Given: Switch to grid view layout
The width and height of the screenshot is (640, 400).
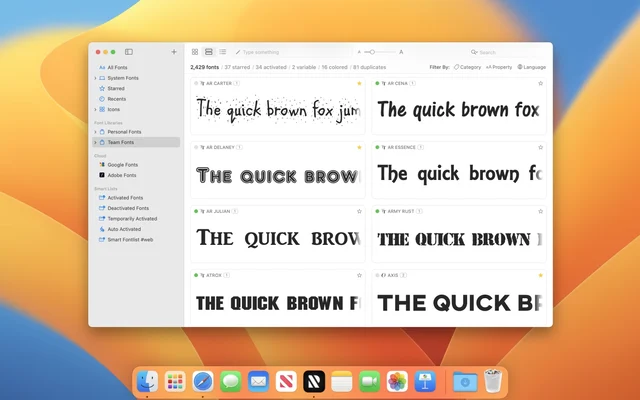Looking at the screenshot, I should click(x=195, y=52).
